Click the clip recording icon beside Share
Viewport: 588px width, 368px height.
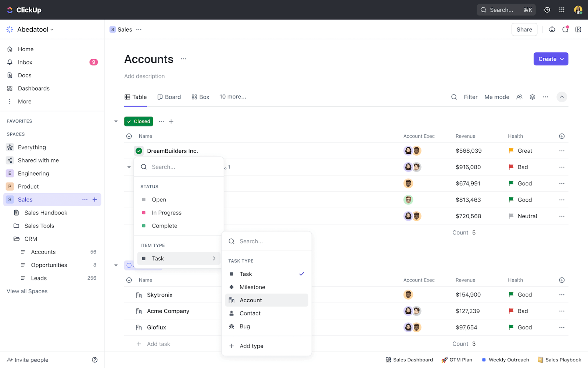[552, 29]
